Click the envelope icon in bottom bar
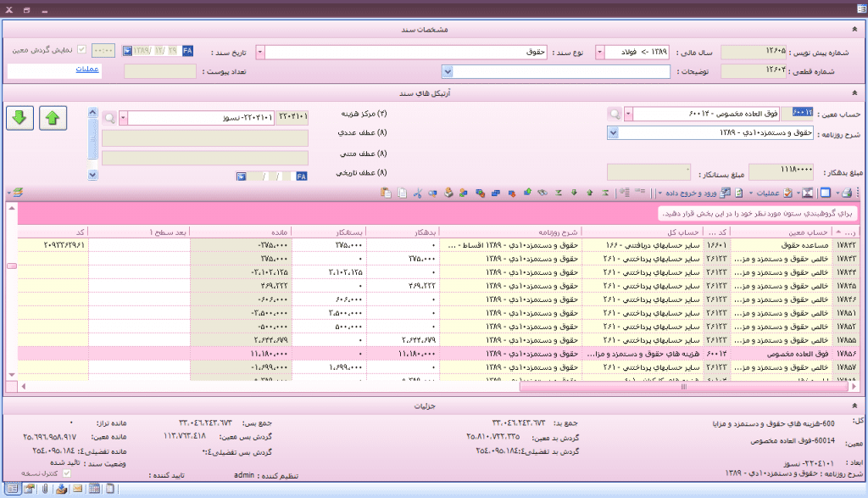The height and width of the screenshot is (498, 868). (77, 489)
